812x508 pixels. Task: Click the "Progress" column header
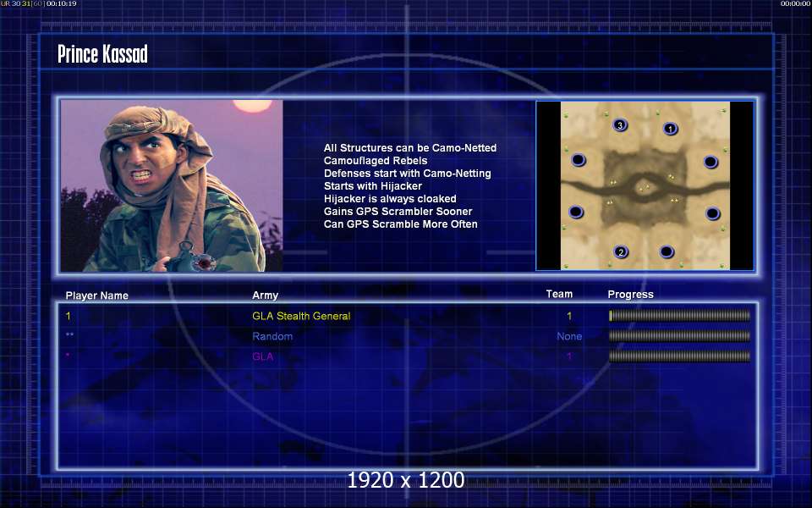tap(630, 295)
